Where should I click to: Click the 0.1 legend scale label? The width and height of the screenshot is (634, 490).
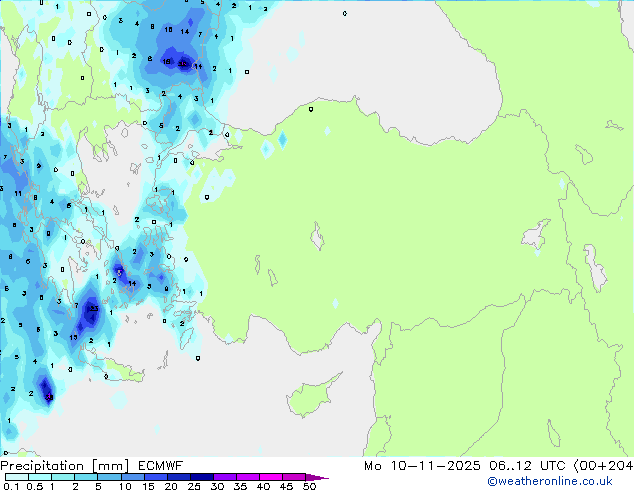pos(11,486)
